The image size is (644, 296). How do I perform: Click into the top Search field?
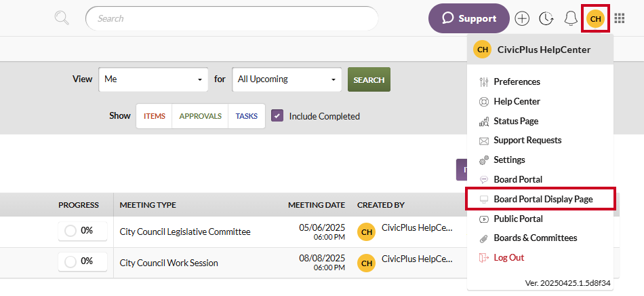coord(232,18)
